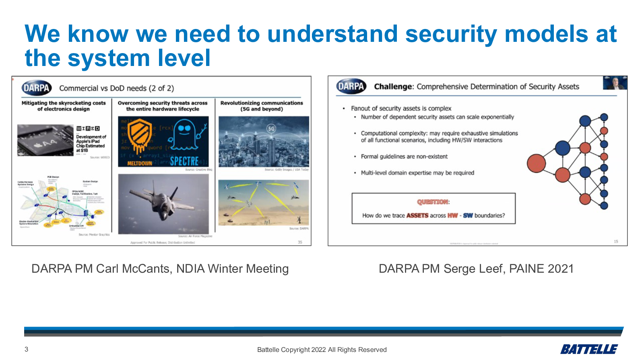Viewport: 644px width, 362px height.
Task: Click the Battelle logo in the footer
Action: (589, 349)
